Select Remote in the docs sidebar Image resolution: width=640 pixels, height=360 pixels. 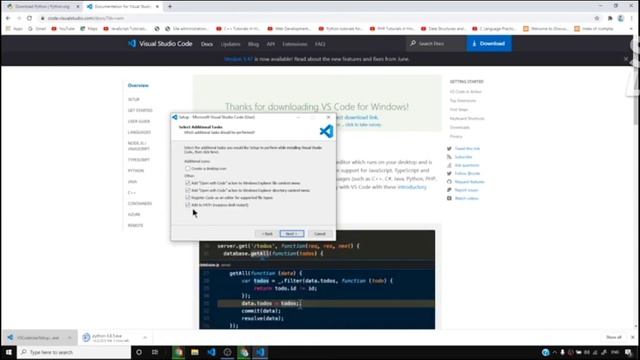pos(136,226)
